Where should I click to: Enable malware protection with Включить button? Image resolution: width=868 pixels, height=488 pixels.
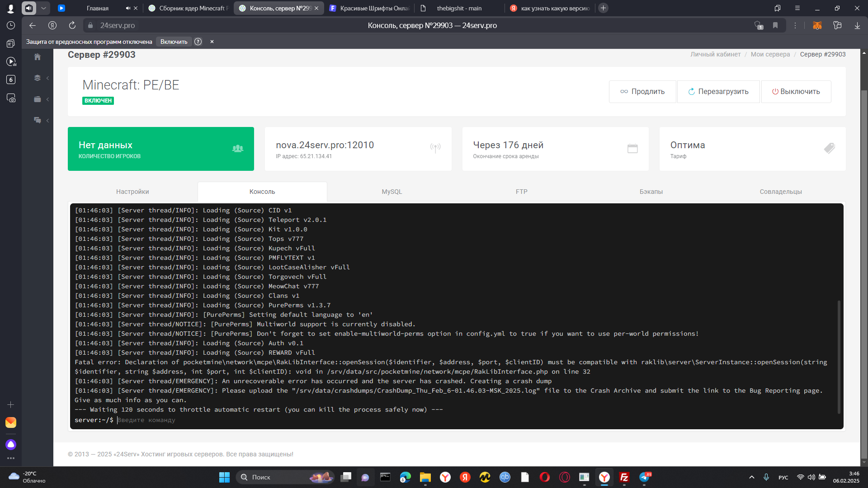(174, 42)
